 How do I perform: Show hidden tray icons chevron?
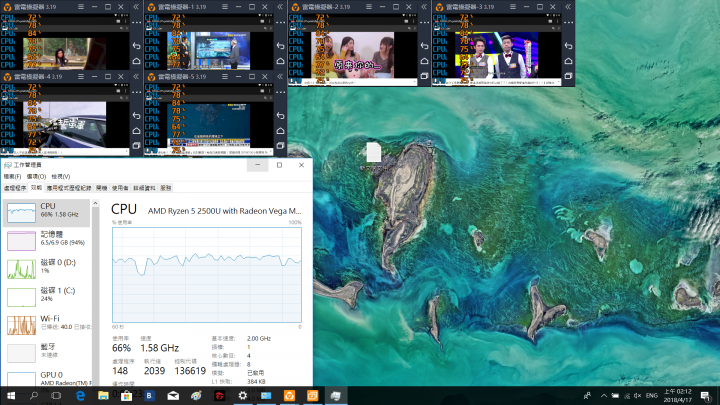[x=604, y=395]
